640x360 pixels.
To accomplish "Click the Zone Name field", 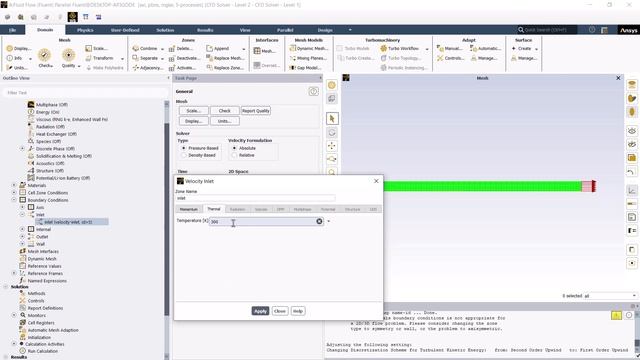I will 256,198.
